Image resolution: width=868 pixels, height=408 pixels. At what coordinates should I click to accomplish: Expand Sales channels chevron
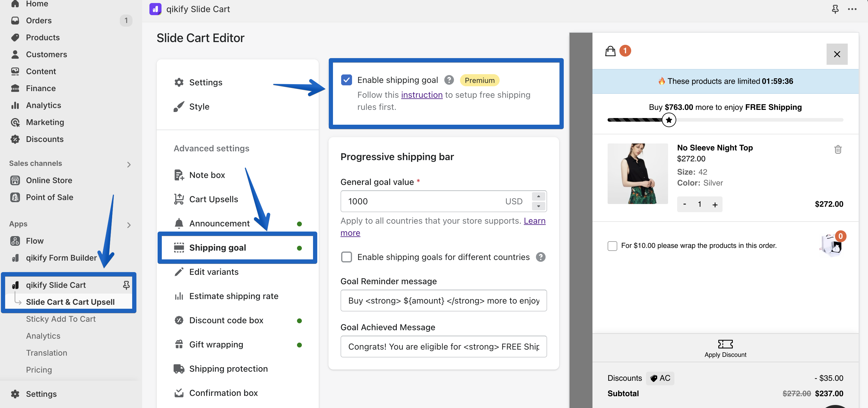click(129, 164)
